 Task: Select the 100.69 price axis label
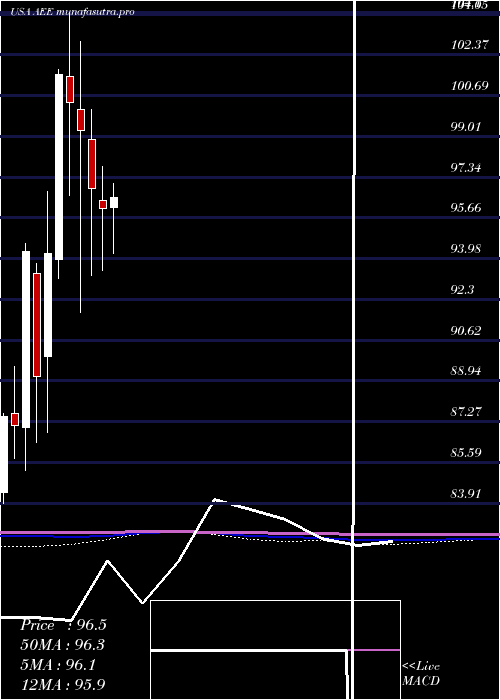click(x=470, y=86)
